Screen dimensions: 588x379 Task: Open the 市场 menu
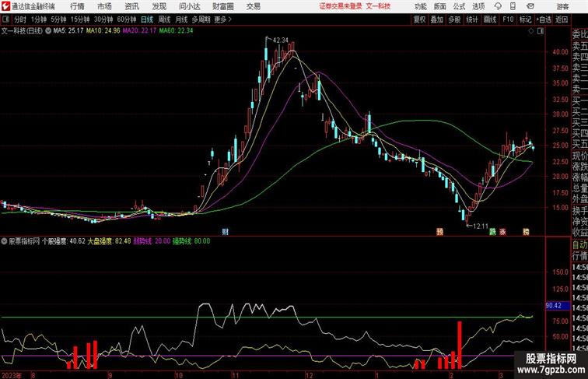104,6
